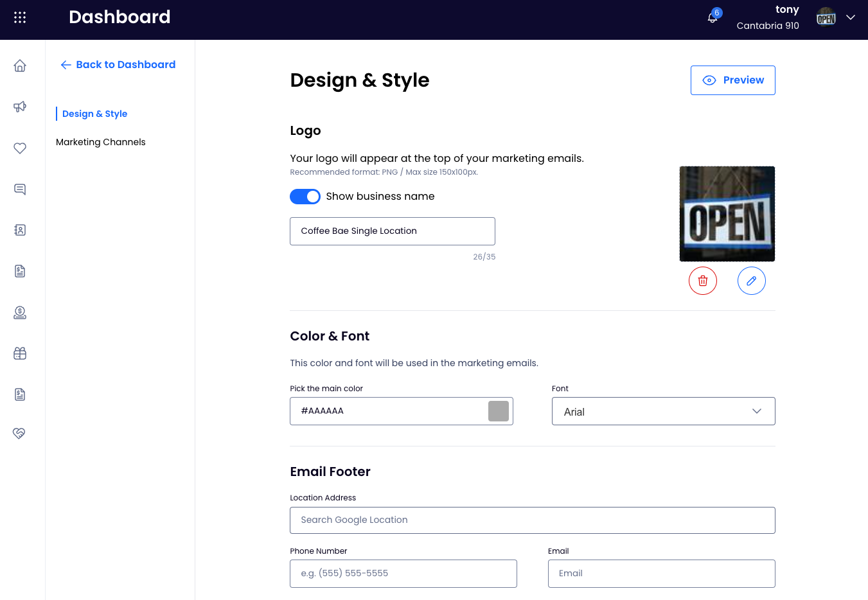This screenshot has width=868, height=600.
Task: Toggle Show business name switch
Action: click(305, 197)
